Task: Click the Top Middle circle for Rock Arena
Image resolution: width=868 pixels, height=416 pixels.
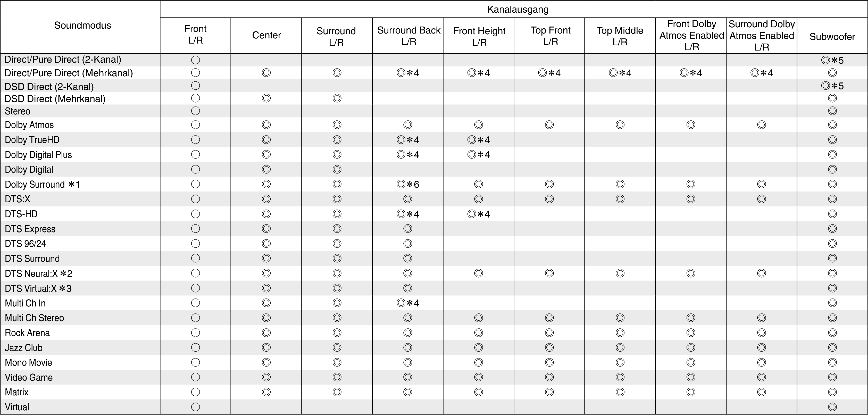Action: click(620, 333)
